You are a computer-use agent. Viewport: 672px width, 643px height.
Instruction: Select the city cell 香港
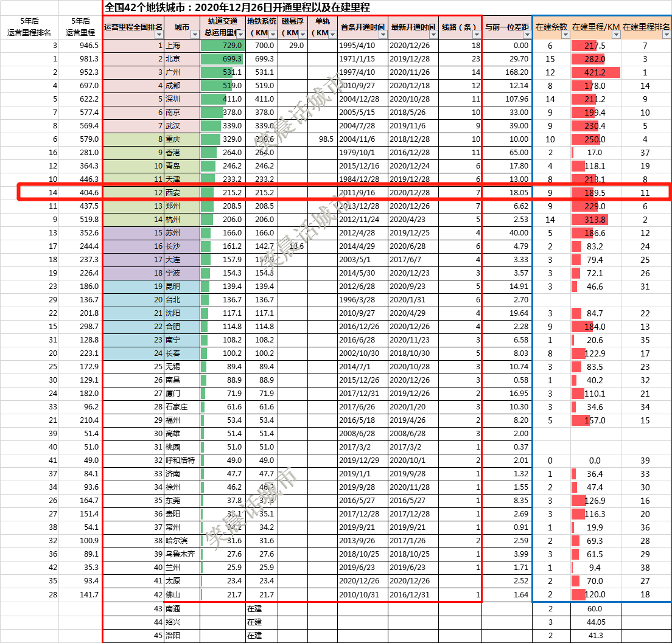click(182, 153)
